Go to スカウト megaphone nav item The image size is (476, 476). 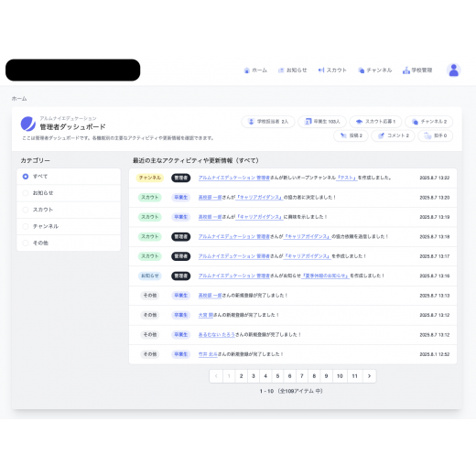(332, 70)
